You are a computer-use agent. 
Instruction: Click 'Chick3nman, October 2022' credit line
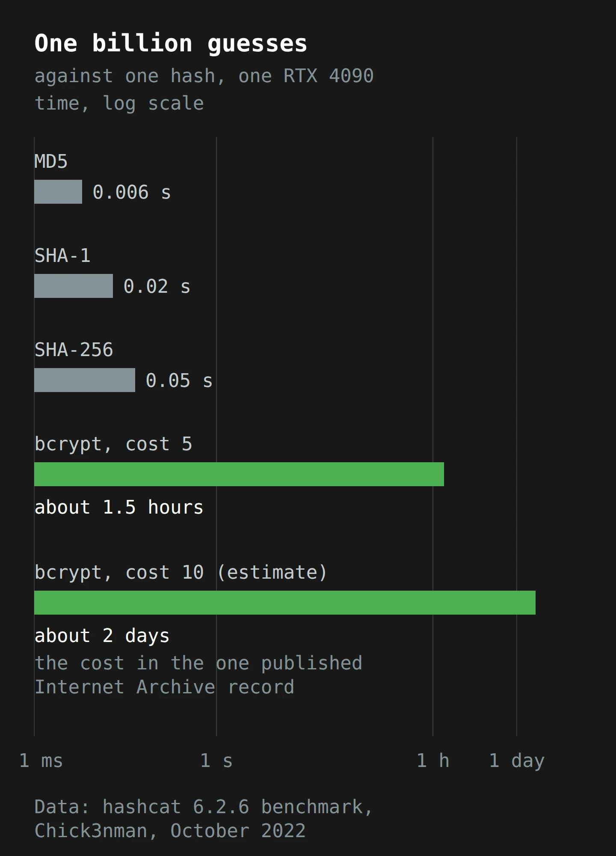[170, 831]
